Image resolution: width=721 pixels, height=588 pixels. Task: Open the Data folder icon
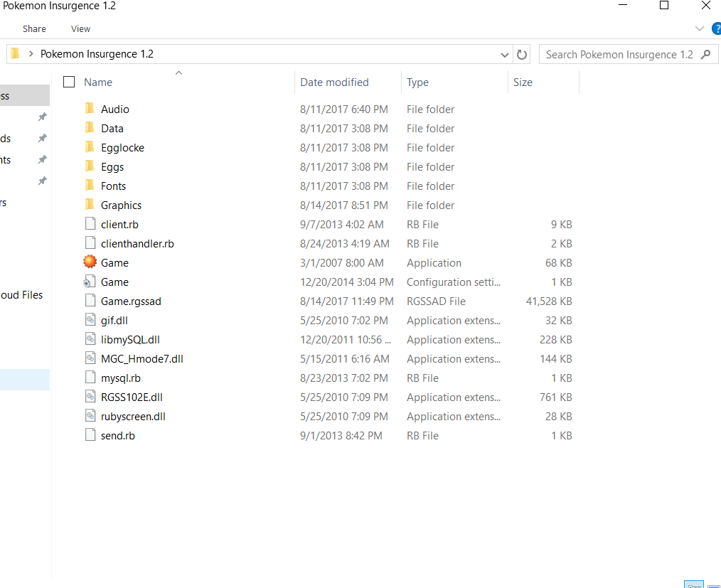[90, 128]
